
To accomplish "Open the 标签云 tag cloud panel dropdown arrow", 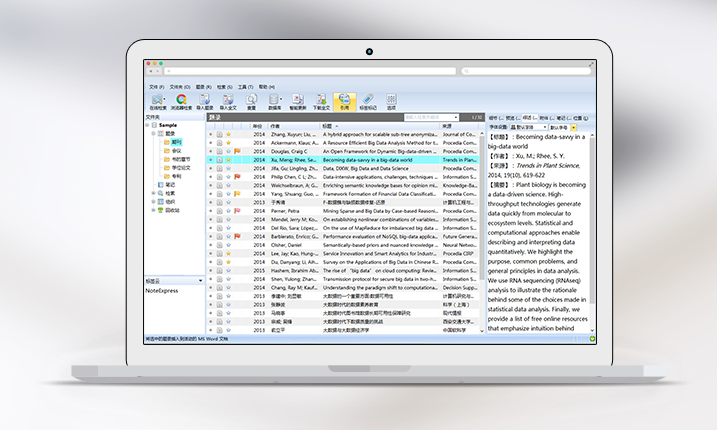I will click(201, 281).
